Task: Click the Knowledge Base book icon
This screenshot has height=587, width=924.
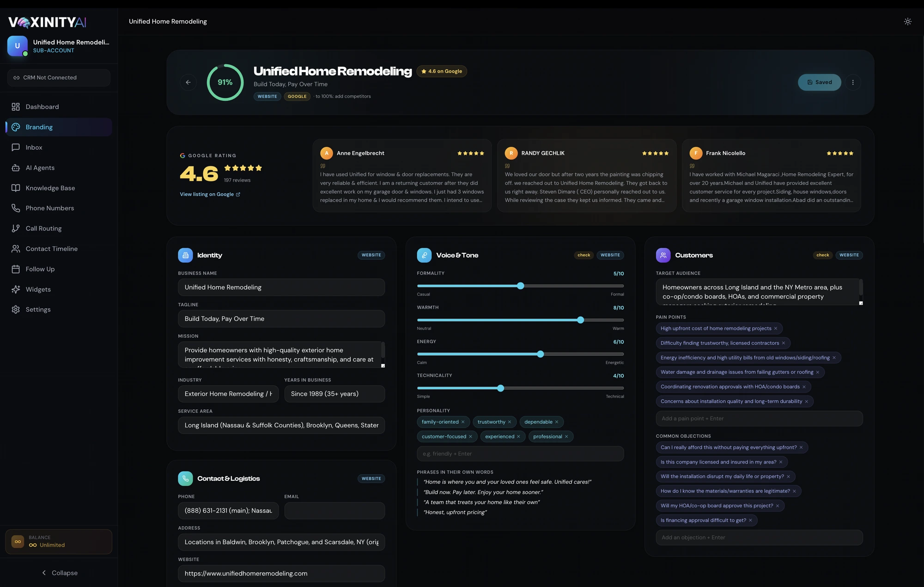Action: click(16, 188)
